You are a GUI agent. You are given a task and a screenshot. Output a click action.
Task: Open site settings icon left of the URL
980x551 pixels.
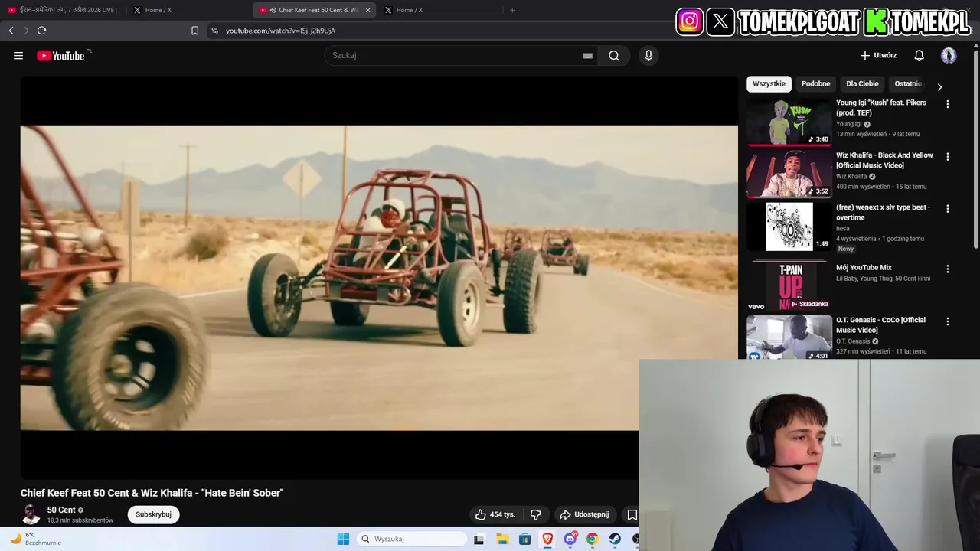[x=214, y=31]
